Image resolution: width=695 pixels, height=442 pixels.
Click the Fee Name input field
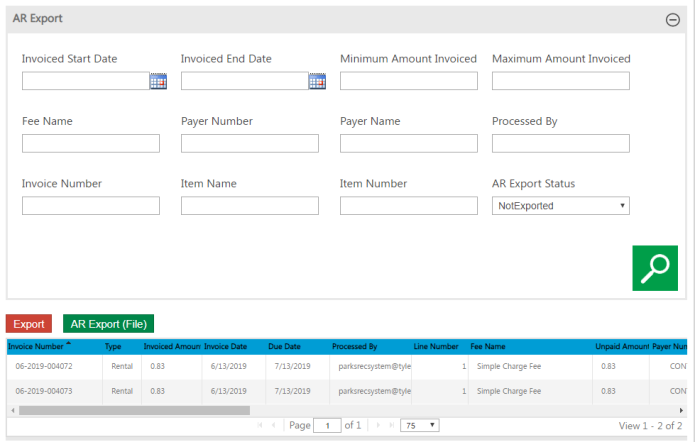pos(91,143)
